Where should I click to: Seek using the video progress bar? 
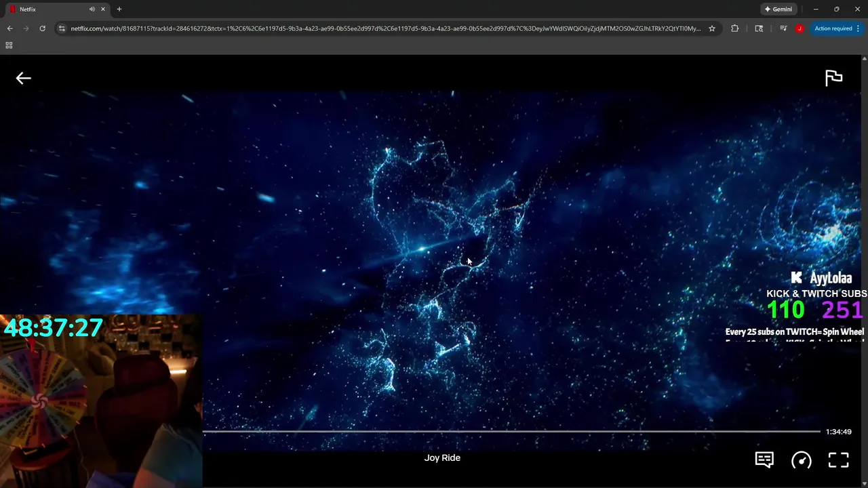click(x=511, y=431)
